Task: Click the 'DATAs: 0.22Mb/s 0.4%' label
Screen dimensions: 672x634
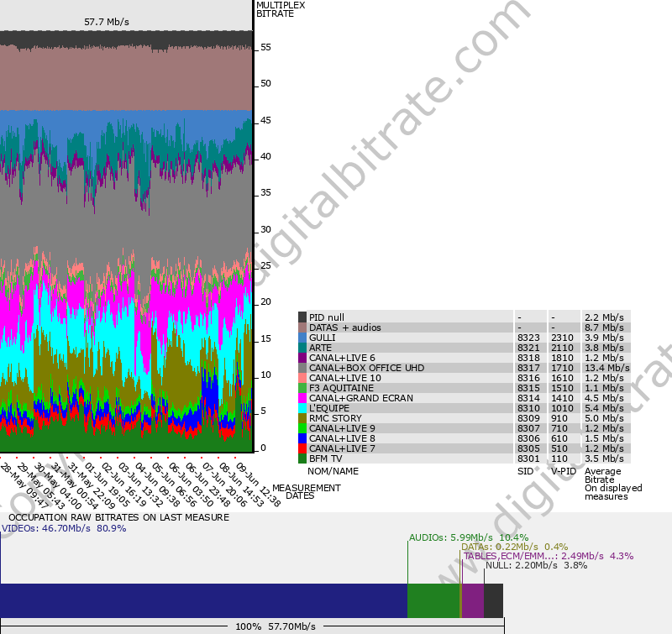Action: coord(514,547)
